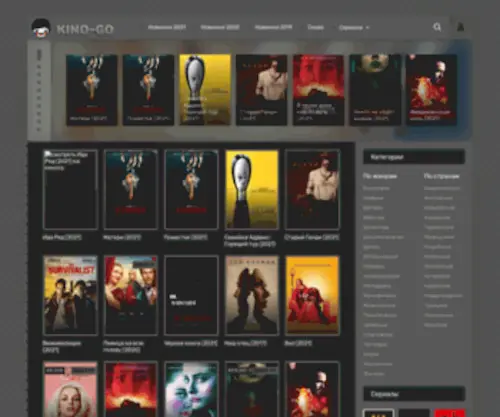Open the Новинки 2020 navigation item
This screenshot has width=500, height=417.
220,27
